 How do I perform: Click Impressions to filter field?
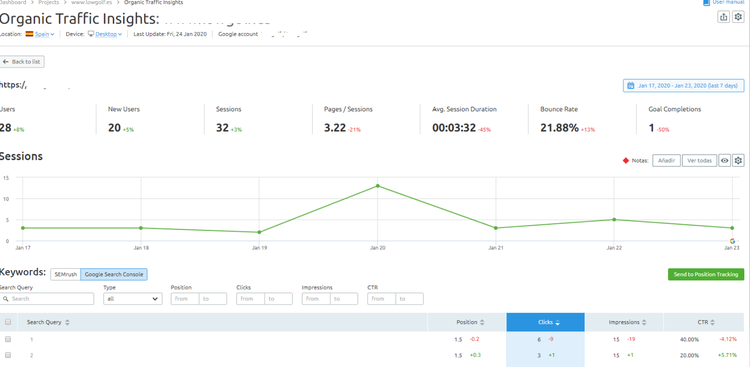click(x=344, y=299)
